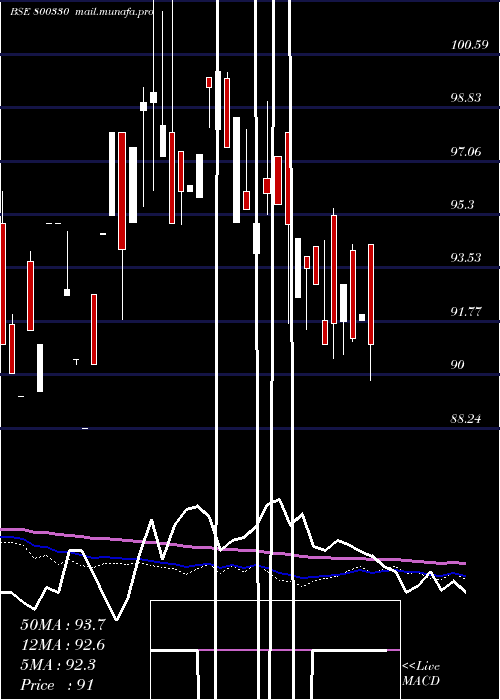Screen dimensions: 500x700
Task: Click the BSE 800880 ticker title
Action: tap(39, 12)
